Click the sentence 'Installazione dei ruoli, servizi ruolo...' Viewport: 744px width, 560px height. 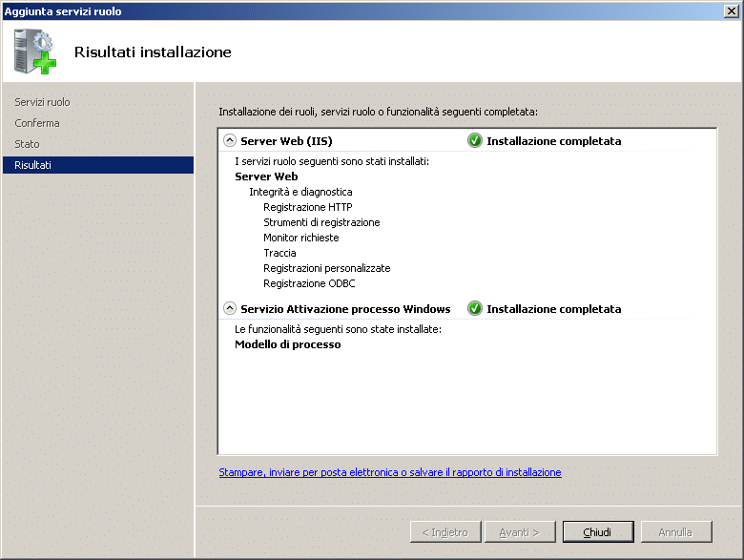tap(378, 112)
